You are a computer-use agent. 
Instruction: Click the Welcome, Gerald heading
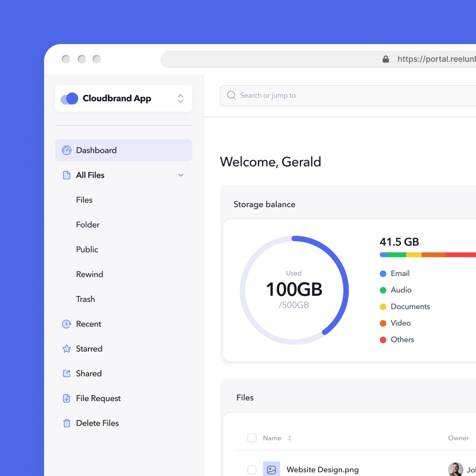tap(270, 162)
